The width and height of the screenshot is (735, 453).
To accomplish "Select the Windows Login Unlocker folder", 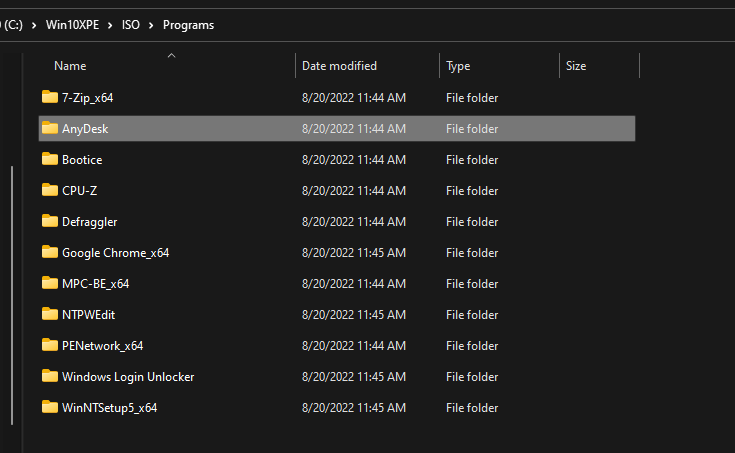I will 128,377.
